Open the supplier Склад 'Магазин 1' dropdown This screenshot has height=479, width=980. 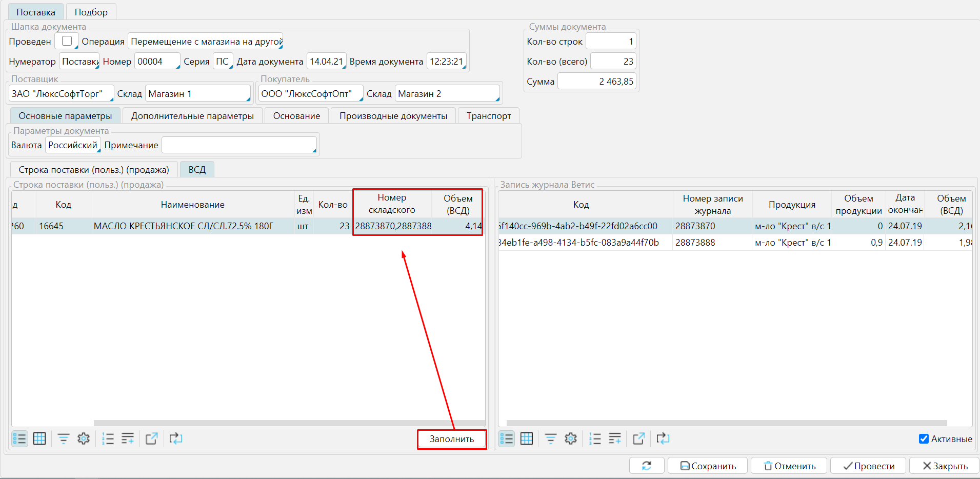click(x=198, y=94)
